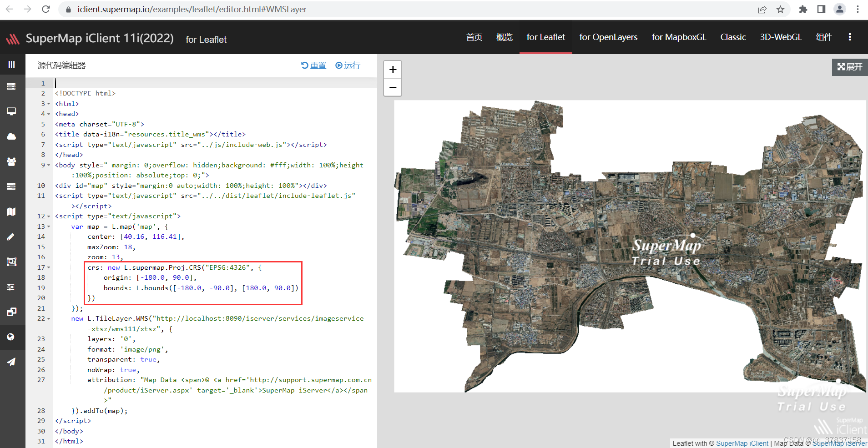Click 展开 expand map button

pyautogui.click(x=850, y=67)
